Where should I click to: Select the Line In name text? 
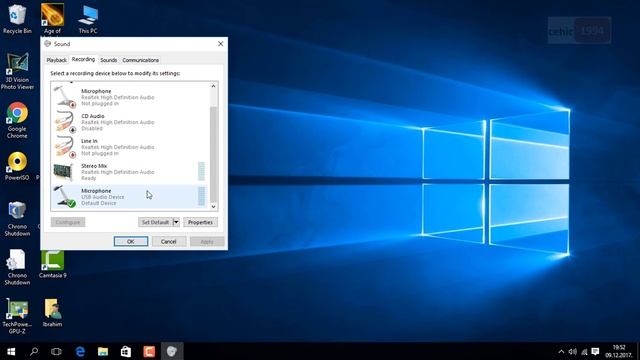pos(89,141)
